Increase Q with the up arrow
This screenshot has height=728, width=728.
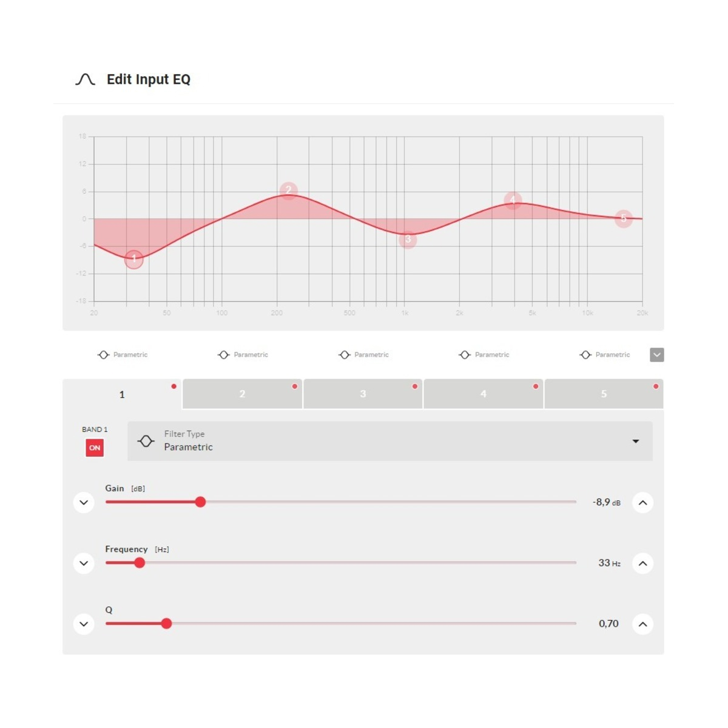click(x=643, y=624)
